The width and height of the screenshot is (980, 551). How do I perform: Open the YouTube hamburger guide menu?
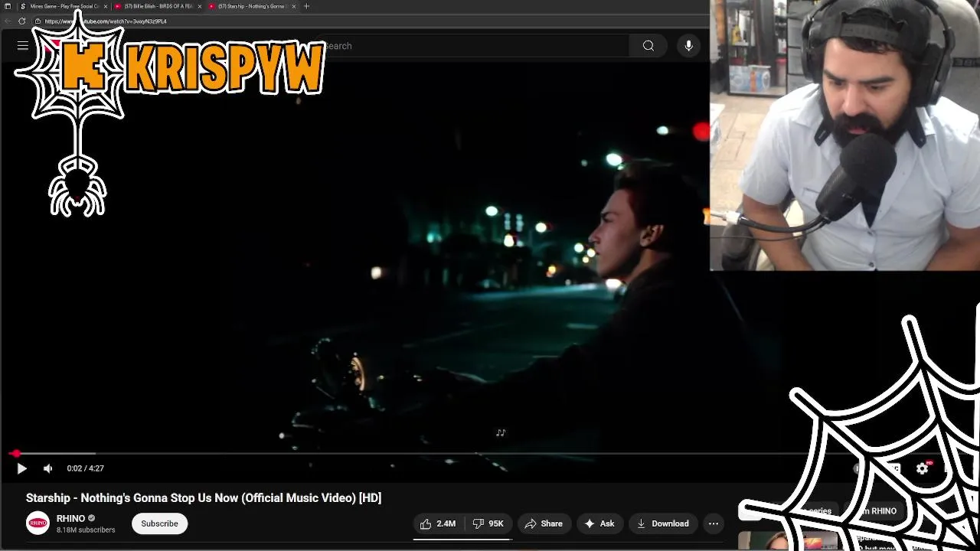coord(23,46)
